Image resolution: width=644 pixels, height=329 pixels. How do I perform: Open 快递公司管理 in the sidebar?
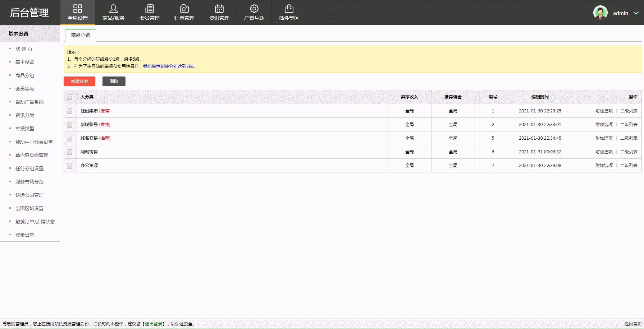coord(29,195)
